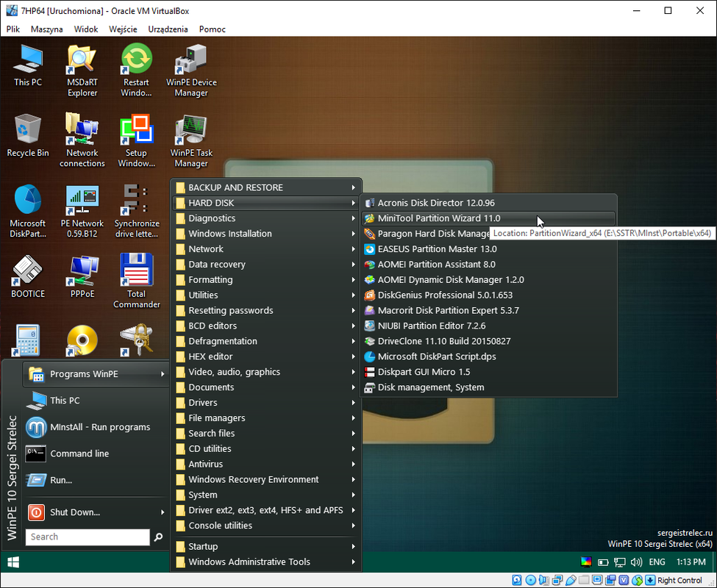Open WinPE Device Manager shortcut

(x=191, y=71)
